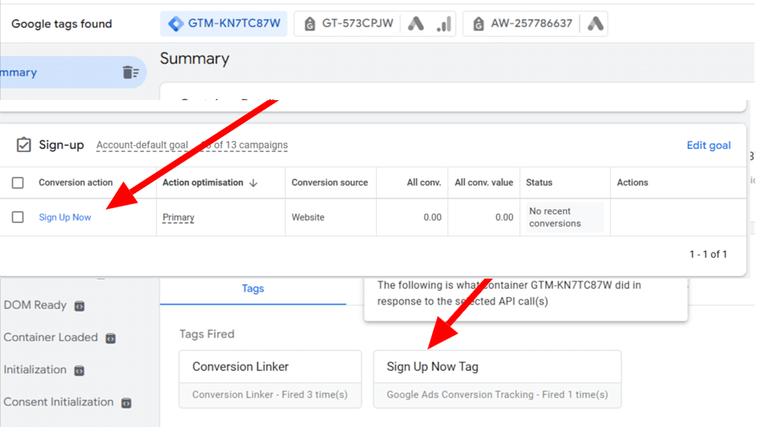The height and width of the screenshot is (427, 760).
Task: Click the API call icon next to Initialization
Action: tap(79, 371)
